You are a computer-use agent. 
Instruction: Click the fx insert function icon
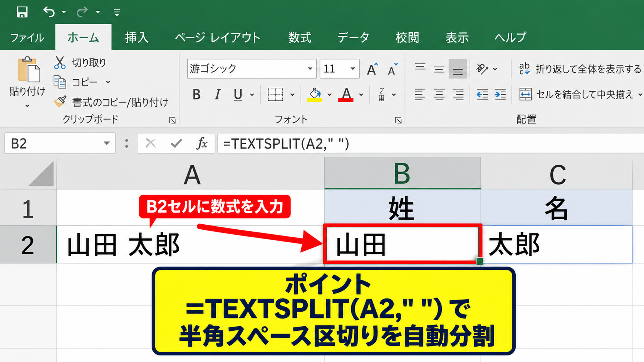[202, 143]
